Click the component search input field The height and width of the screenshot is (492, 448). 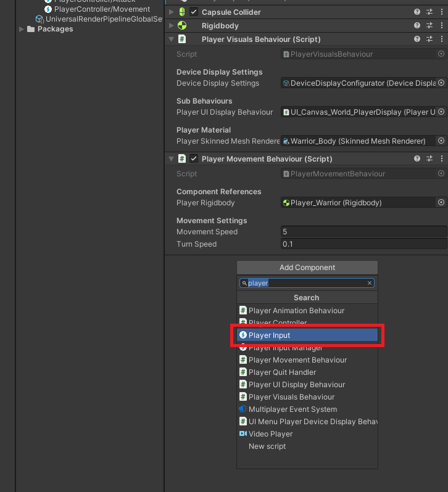click(307, 283)
